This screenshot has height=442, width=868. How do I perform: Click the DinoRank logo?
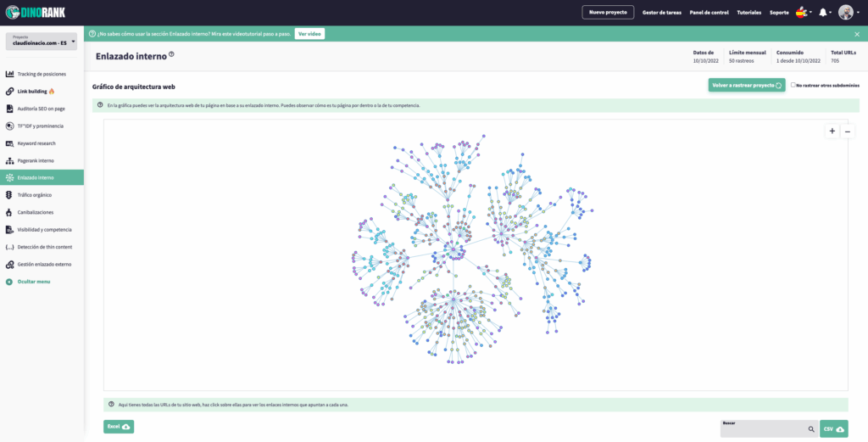pyautogui.click(x=36, y=12)
